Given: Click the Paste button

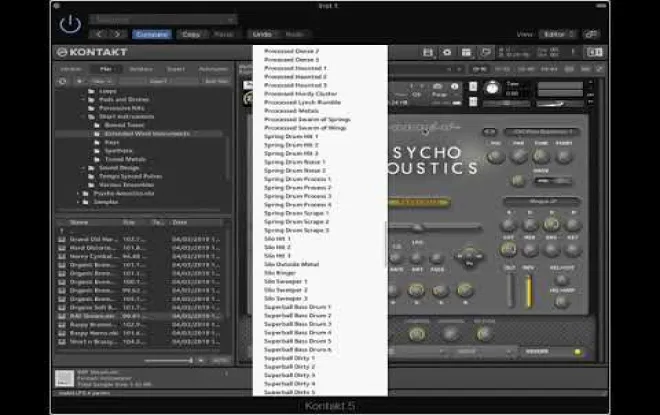Looking at the screenshot, I should point(224,34).
